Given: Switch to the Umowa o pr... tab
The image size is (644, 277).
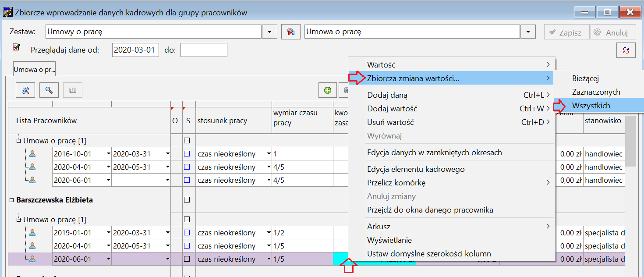Looking at the screenshot, I should pyautogui.click(x=34, y=69).
